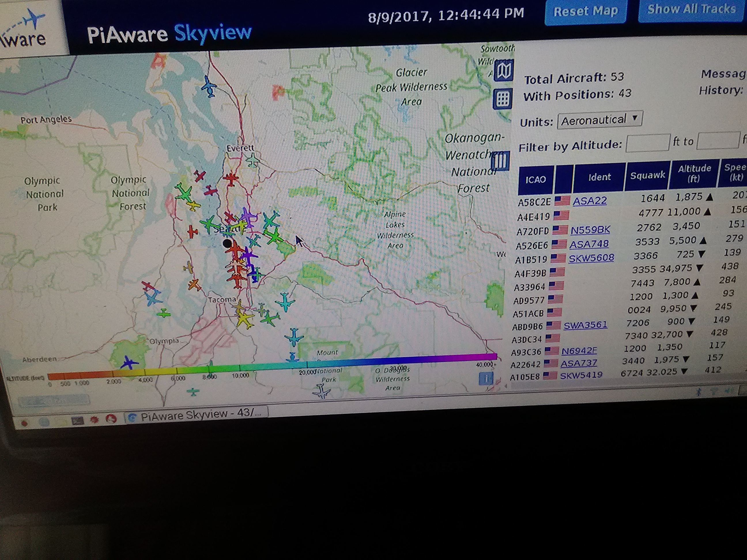
Task: Open the web browser globe taskbar icon
Action: tap(44, 422)
